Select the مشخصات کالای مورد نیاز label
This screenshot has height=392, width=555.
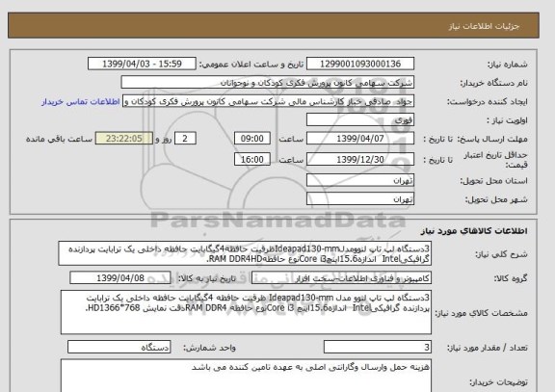[x=481, y=313]
